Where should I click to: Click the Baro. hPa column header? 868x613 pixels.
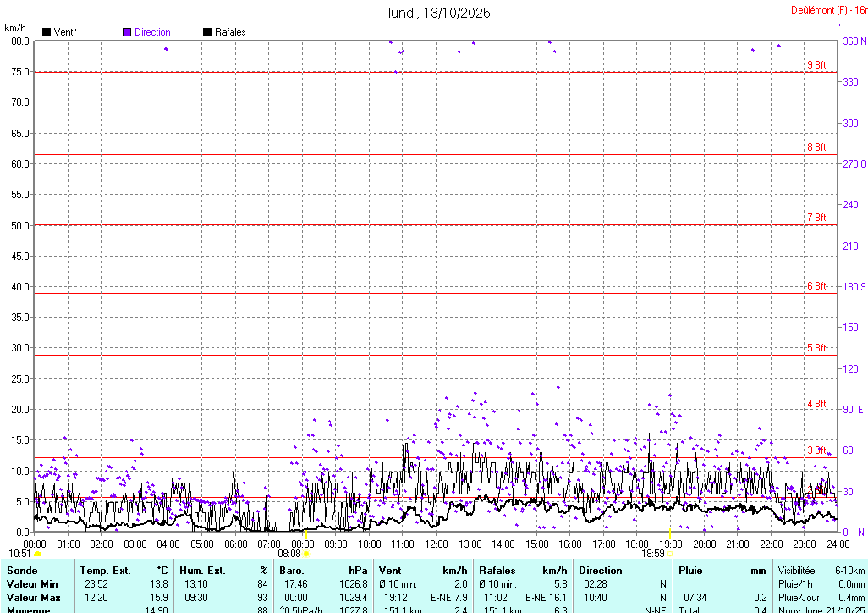click(323, 571)
